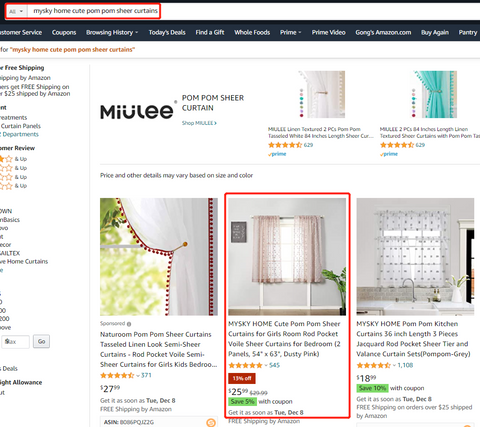Open Whole Foods navigation link
This screenshot has height=427, width=480.
(252, 32)
